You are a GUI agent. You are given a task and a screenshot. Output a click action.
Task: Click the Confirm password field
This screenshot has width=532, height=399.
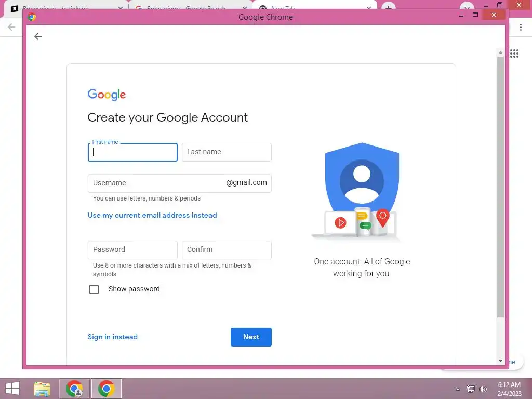227,250
